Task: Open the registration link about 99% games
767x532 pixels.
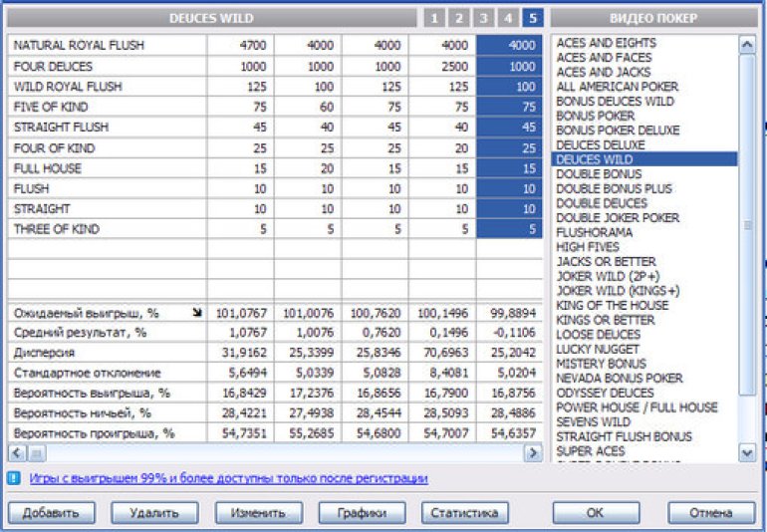Action: [x=228, y=478]
